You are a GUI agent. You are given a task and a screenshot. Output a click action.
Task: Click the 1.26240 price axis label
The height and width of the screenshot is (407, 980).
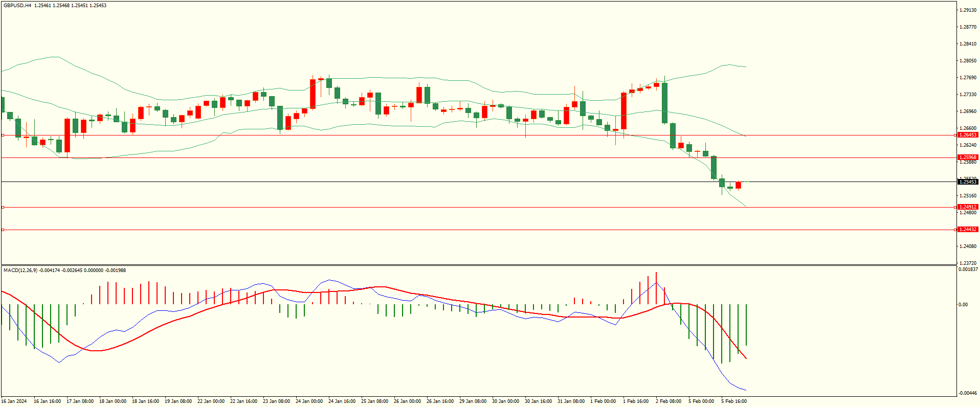(968, 145)
